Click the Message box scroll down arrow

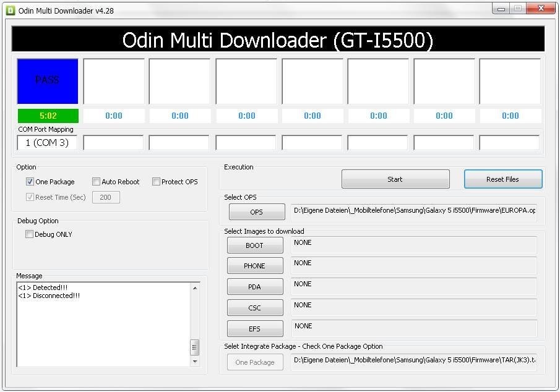point(195,362)
